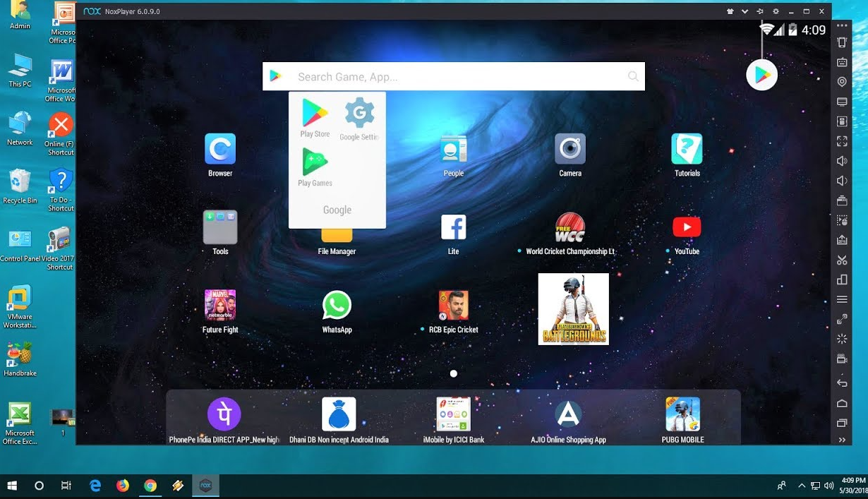Click the search magnifier icon
The image size is (868, 499).
tap(633, 76)
